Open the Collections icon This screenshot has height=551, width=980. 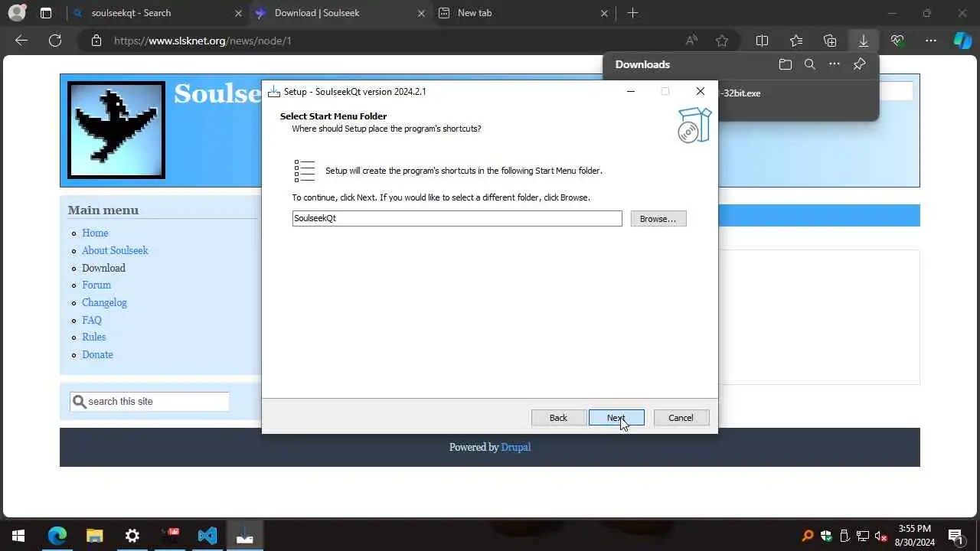coord(830,41)
